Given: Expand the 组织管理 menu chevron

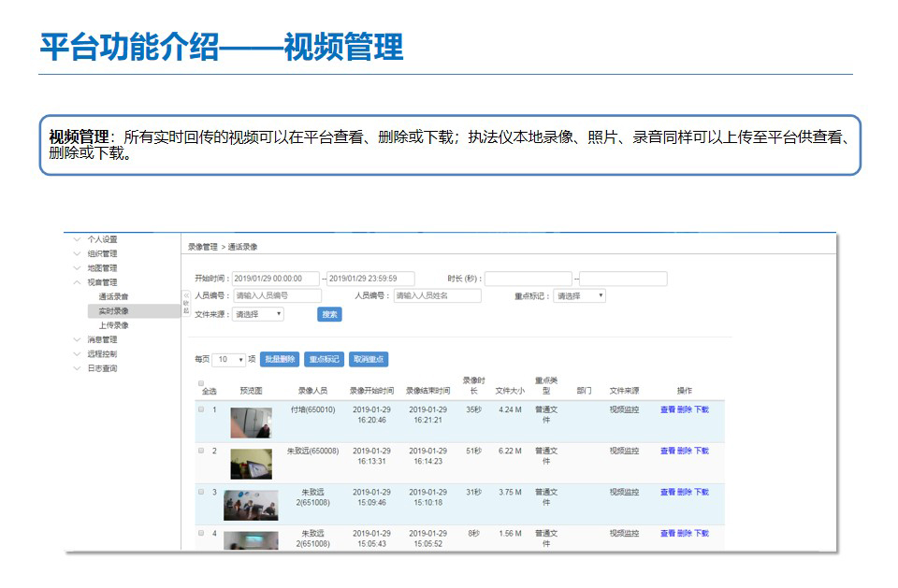Looking at the screenshot, I should (x=77, y=253).
